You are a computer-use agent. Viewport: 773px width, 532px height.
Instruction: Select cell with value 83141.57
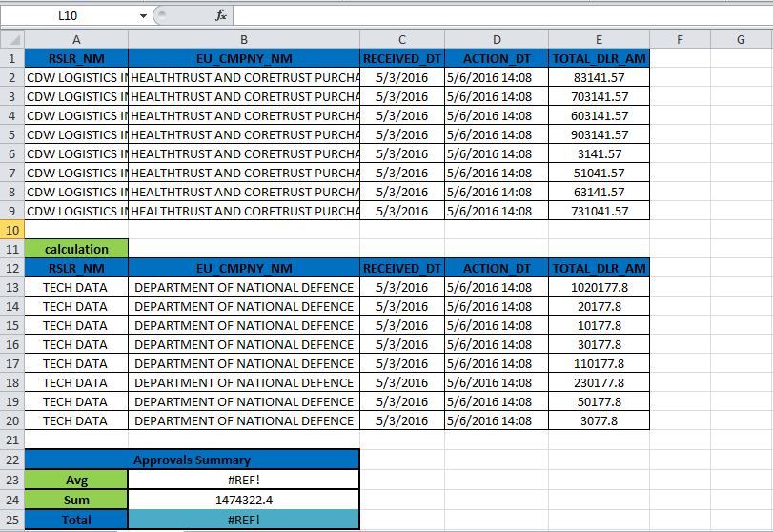(x=599, y=78)
